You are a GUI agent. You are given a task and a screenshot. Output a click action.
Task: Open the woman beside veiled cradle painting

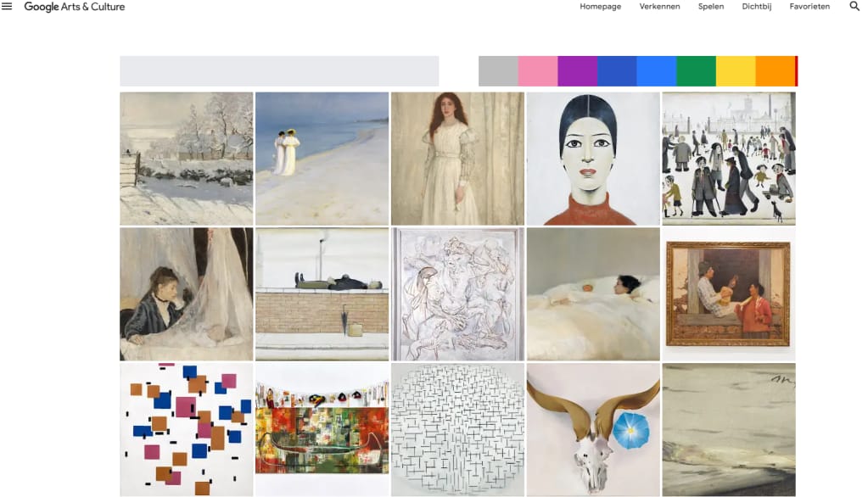pos(187,294)
